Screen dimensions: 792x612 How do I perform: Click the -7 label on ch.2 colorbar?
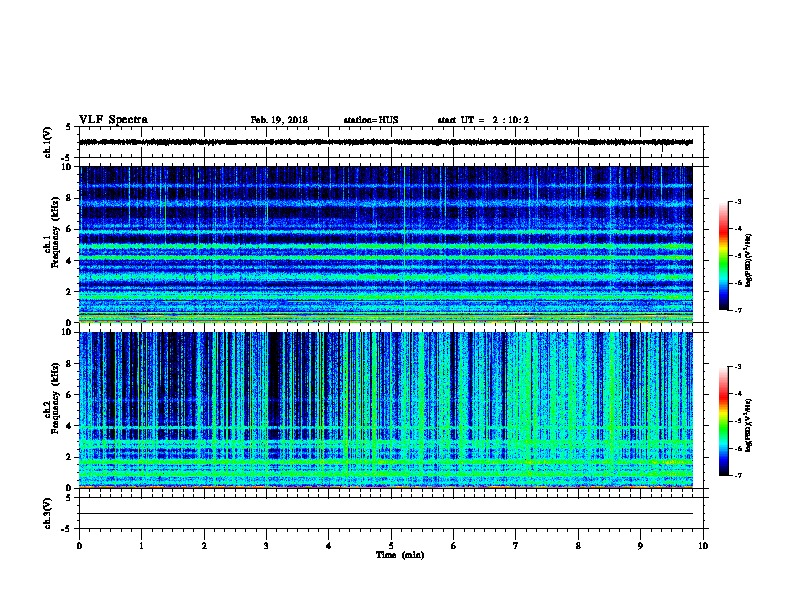[x=737, y=475]
